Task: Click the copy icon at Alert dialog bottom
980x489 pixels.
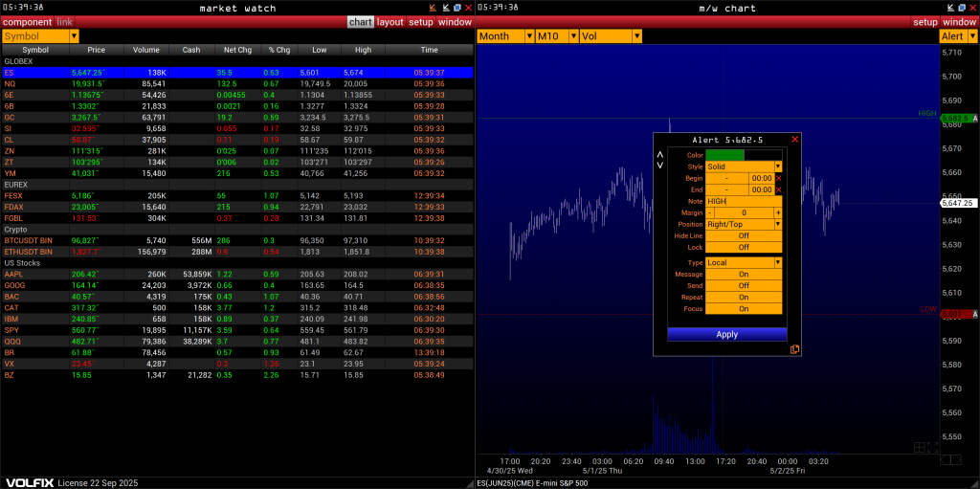Action: point(795,349)
